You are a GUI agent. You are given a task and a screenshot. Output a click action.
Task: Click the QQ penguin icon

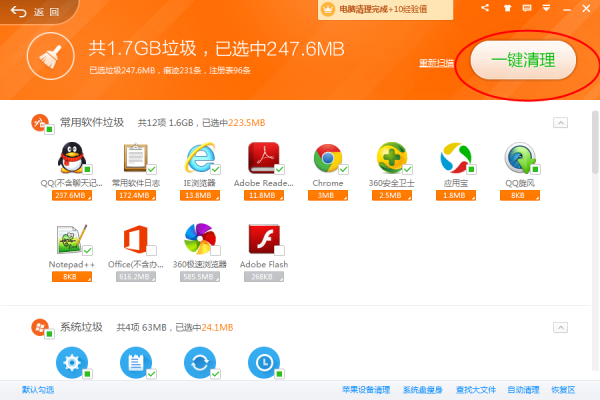coord(72,157)
